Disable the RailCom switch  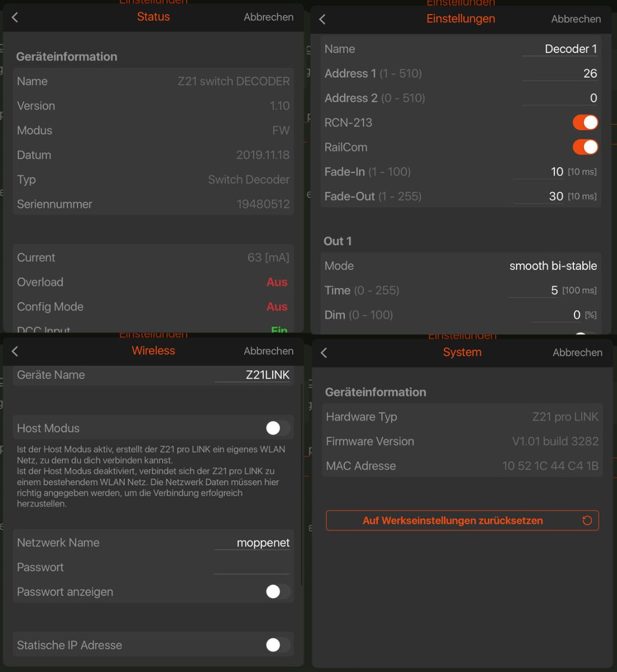(585, 147)
